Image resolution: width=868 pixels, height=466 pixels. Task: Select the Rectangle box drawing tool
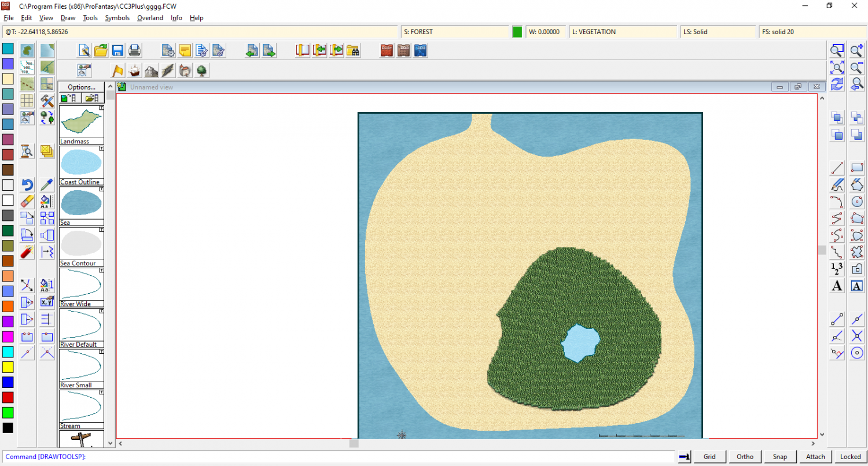click(857, 168)
